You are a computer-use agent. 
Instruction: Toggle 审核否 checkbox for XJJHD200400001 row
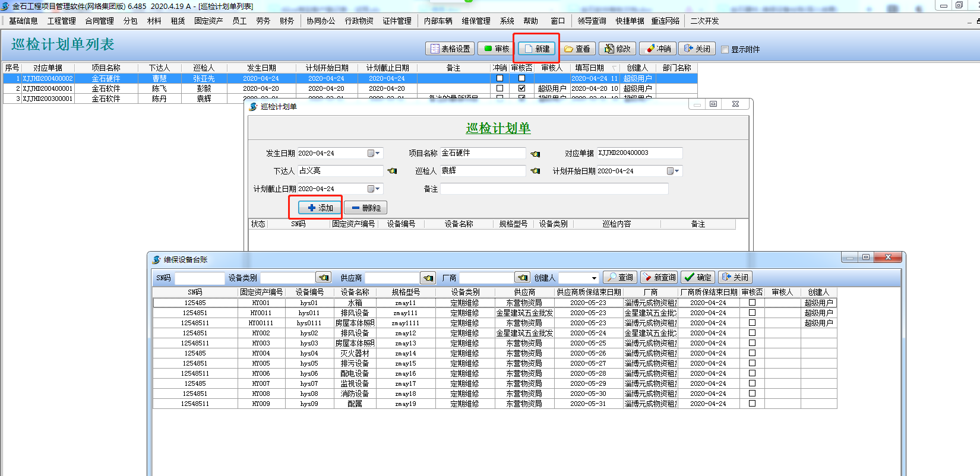pyautogui.click(x=521, y=88)
